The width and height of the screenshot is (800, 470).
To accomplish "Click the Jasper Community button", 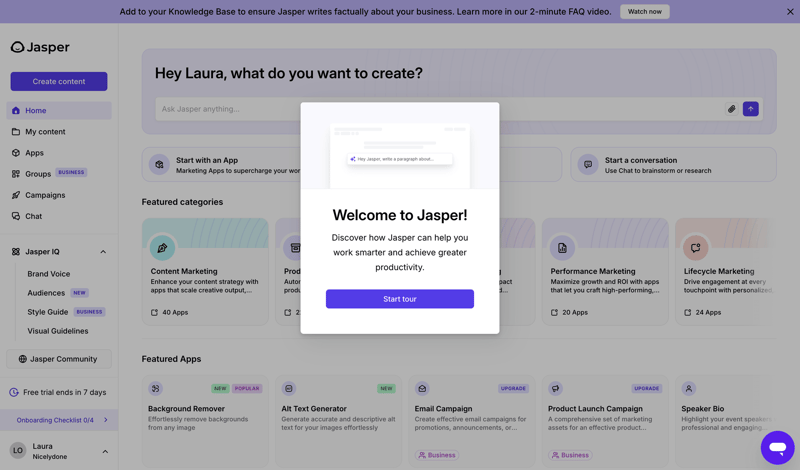I will click(x=59, y=359).
